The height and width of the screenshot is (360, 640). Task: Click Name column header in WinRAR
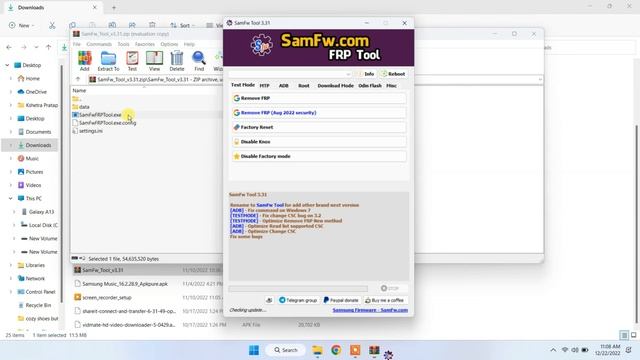pyautogui.click(x=79, y=90)
